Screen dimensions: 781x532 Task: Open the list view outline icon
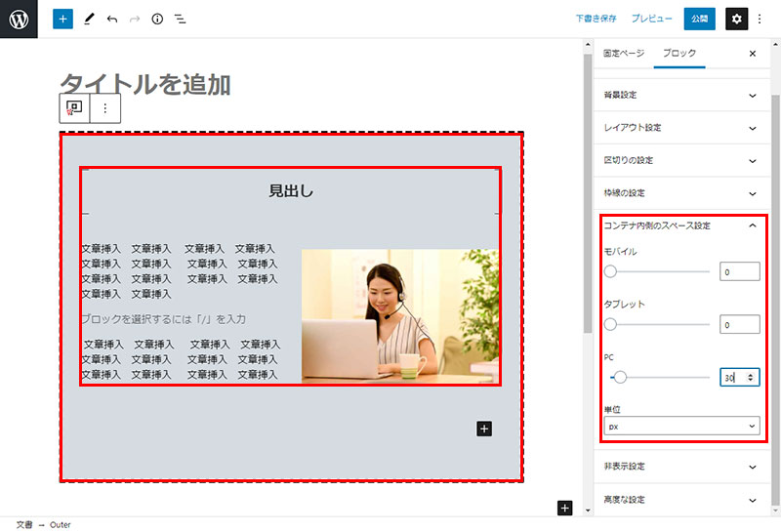point(180,19)
